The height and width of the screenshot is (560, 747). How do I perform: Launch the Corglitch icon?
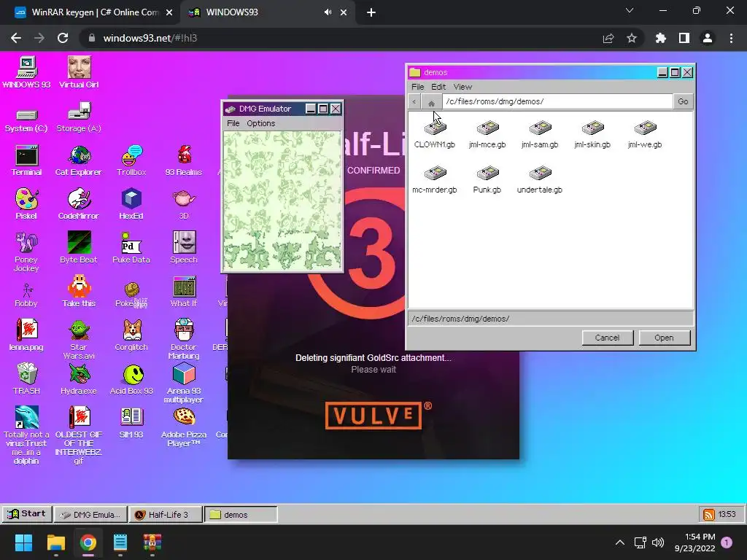click(131, 335)
